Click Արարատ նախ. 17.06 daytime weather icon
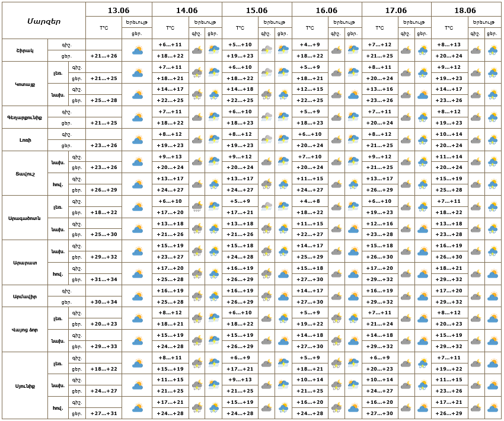 coord(423,251)
